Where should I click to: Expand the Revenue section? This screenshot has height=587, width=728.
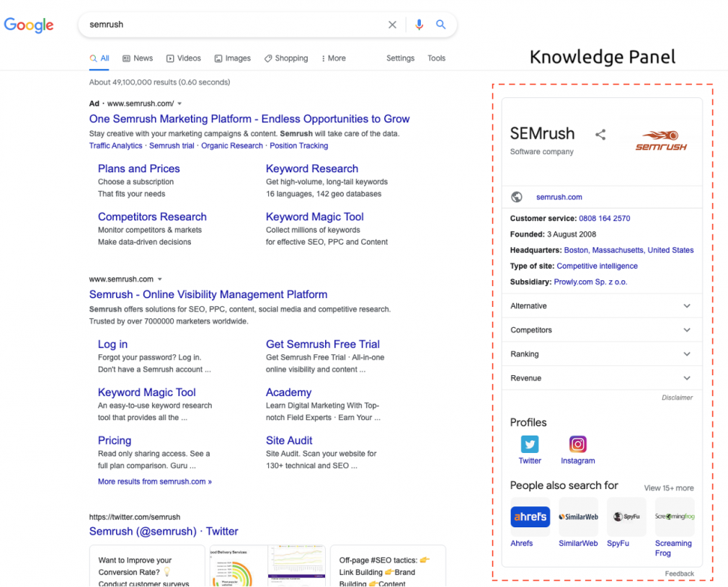click(602, 378)
